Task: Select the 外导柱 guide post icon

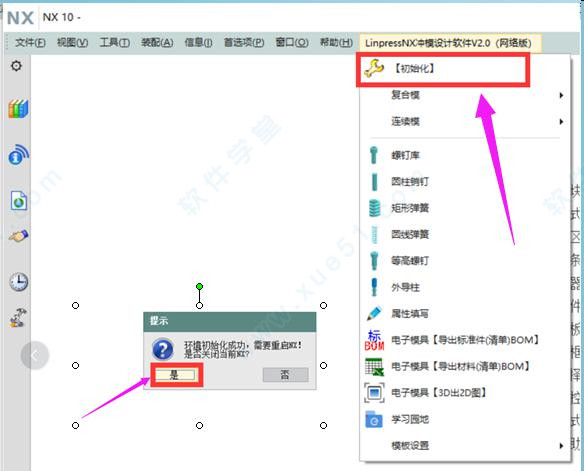Action: (x=374, y=287)
